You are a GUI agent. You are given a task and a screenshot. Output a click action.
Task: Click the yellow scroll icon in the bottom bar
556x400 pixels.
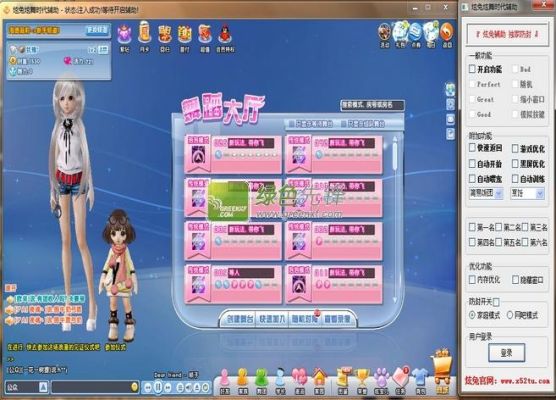[343, 377]
